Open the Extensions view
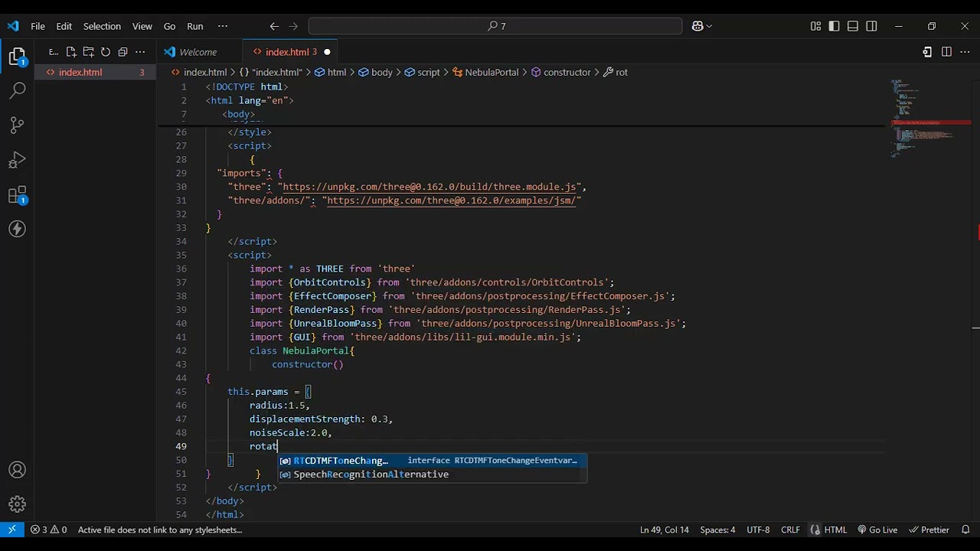The width and height of the screenshot is (980, 551). pyautogui.click(x=17, y=196)
